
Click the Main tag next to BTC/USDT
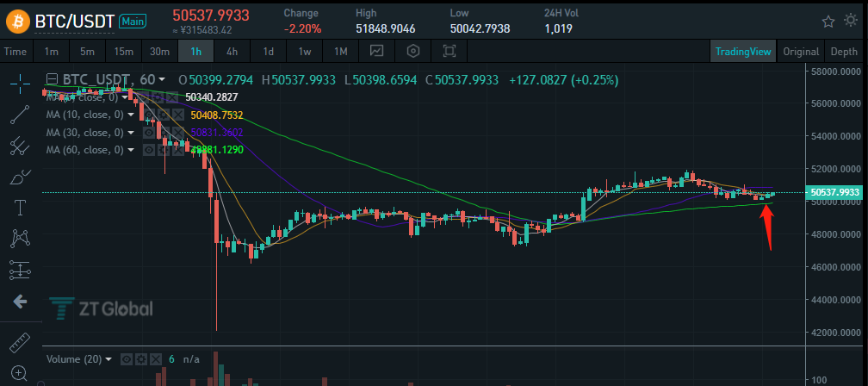(x=133, y=22)
